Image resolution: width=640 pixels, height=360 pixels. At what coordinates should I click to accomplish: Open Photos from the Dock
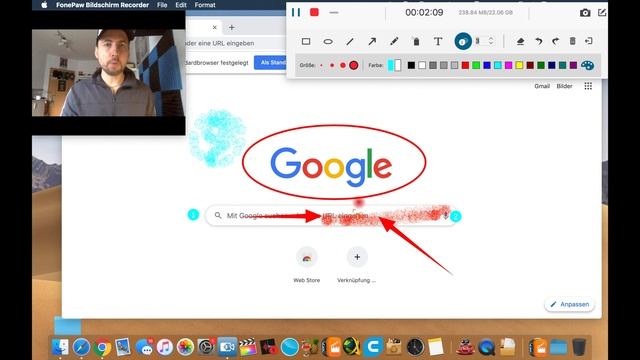[185, 347]
